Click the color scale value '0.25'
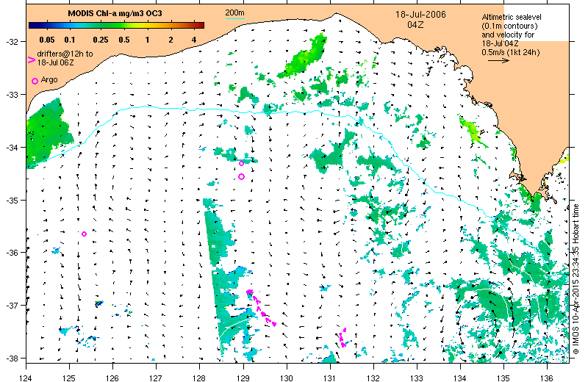This screenshot has height=382, width=588. tap(101, 40)
